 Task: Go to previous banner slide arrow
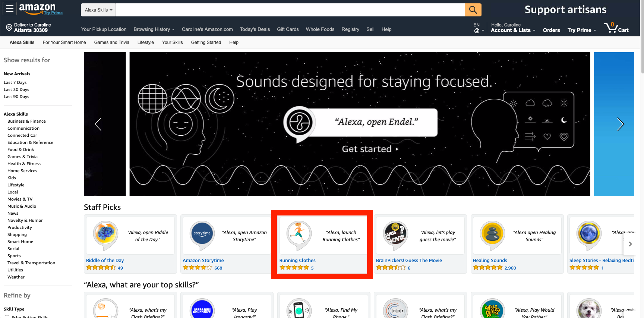click(x=98, y=124)
